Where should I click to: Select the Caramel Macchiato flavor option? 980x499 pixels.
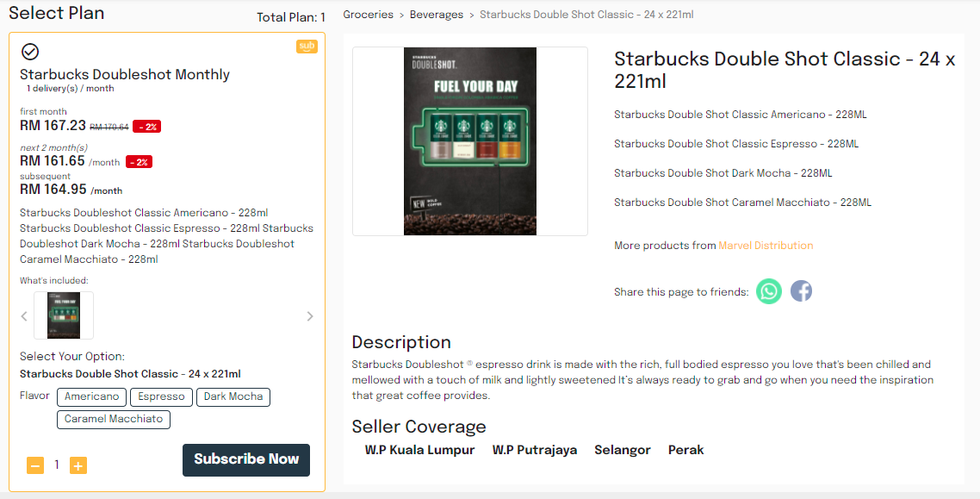point(114,419)
